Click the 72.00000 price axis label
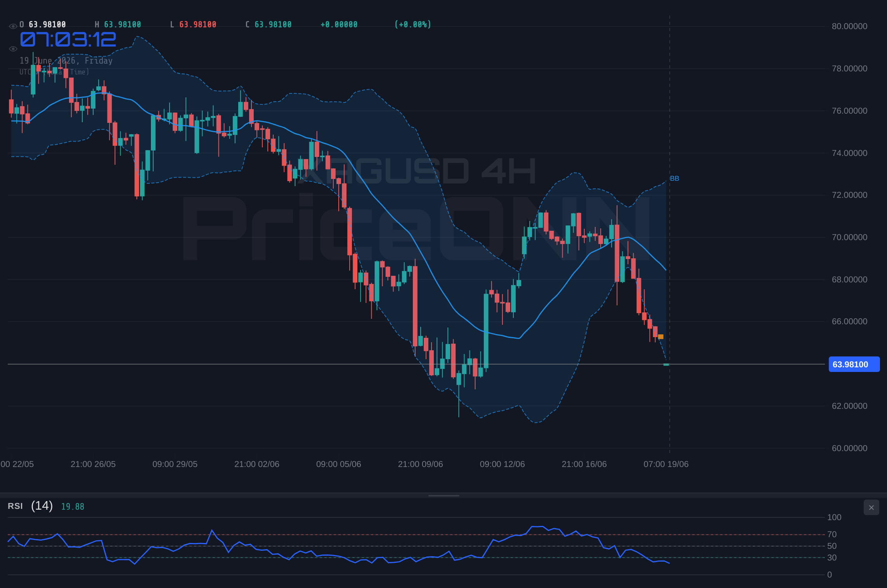The image size is (887, 588). [849, 195]
